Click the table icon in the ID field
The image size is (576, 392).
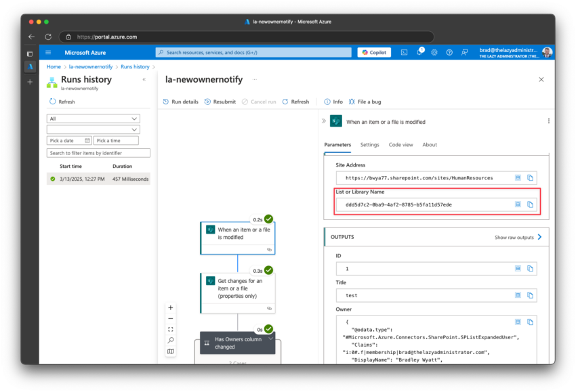coord(518,268)
